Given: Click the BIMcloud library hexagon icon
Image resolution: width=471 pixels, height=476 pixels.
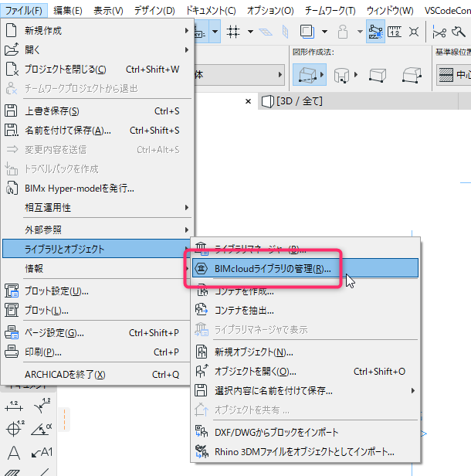Looking at the screenshot, I should tap(201, 268).
